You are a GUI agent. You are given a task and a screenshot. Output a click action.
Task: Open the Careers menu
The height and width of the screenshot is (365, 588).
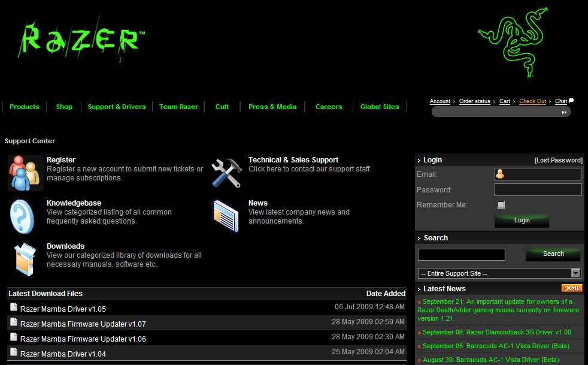tap(329, 107)
